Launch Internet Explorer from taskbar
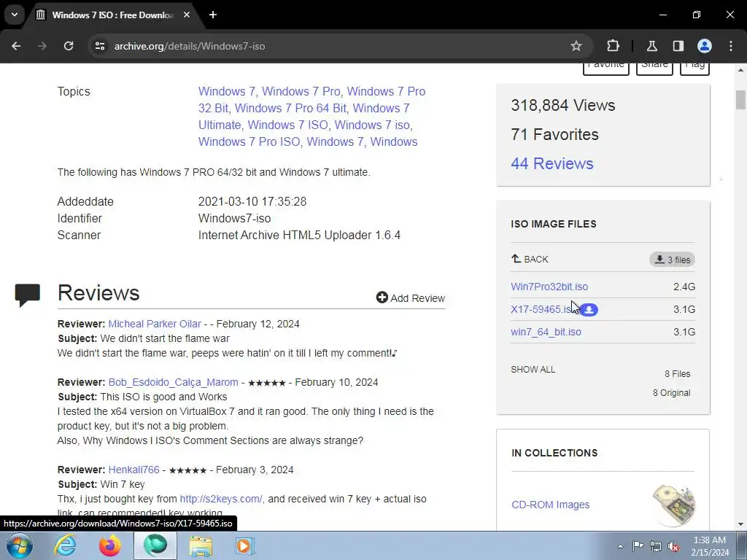The width and height of the screenshot is (747, 560). pos(65,545)
